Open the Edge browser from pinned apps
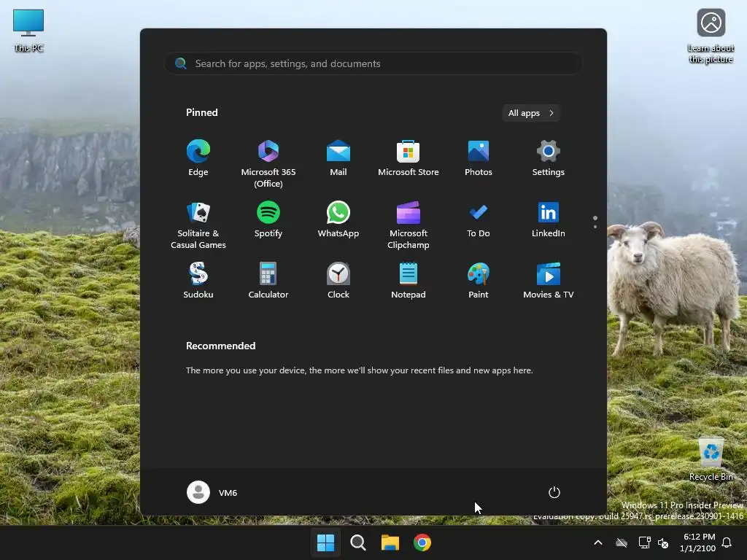747x560 pixels. (198, 158)
